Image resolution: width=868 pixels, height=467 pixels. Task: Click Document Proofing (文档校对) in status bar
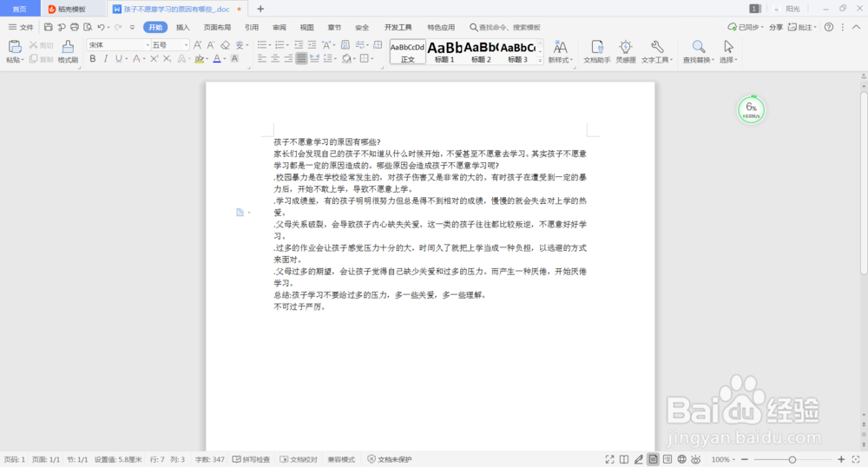pyautogui.click(x=299, y=459)
